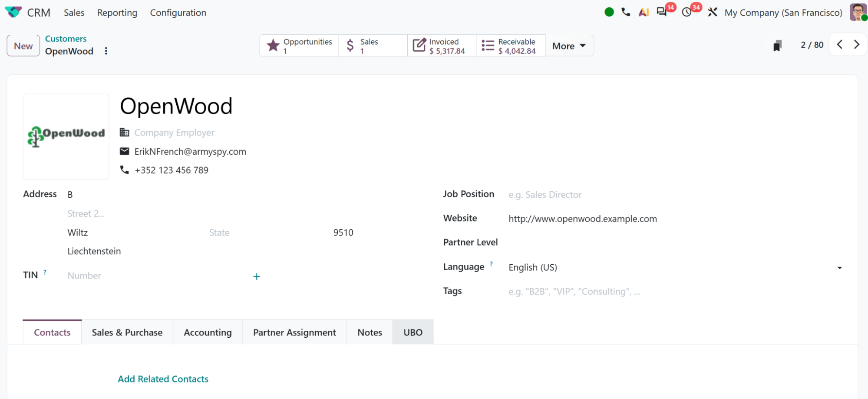
Task: Click the New button
Action: pyautogui.click(x=23, y=46)
